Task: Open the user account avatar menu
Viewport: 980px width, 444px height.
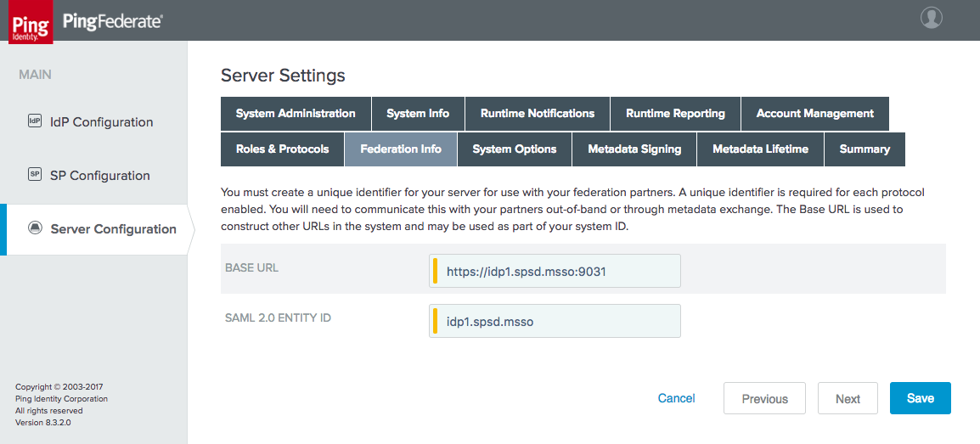Action: coord(932,18)
